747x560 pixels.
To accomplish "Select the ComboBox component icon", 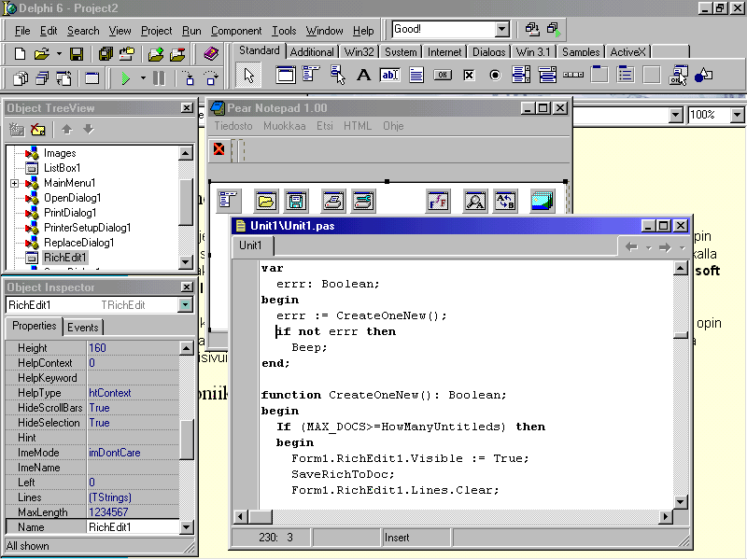I will coord(547,75).
